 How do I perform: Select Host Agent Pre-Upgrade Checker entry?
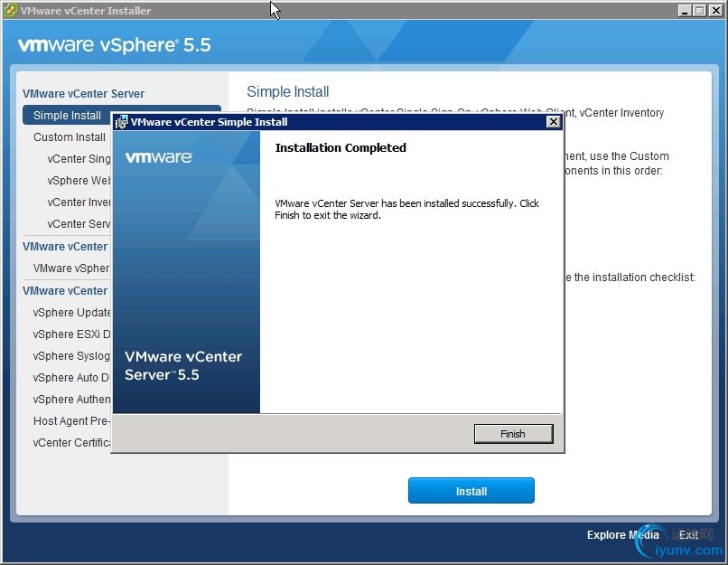pos(71,421)
